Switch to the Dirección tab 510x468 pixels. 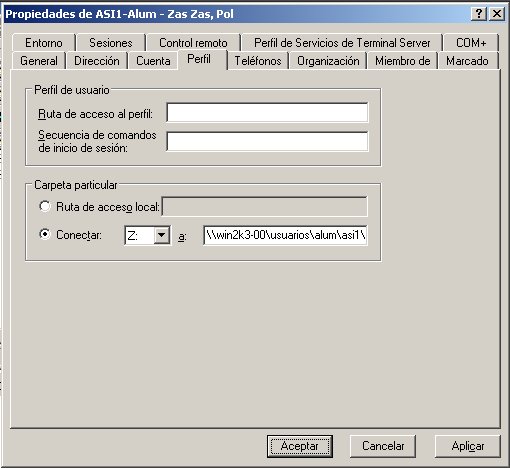[97, 61]
